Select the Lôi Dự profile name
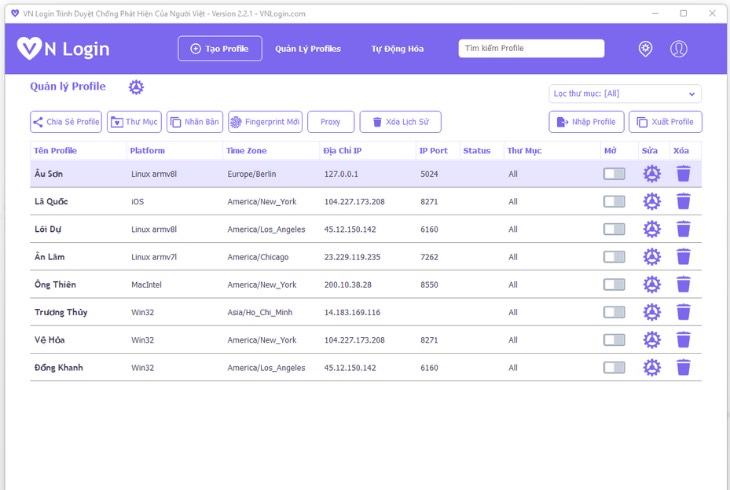This screenshot has height=490, width=730. [x=47, y=229]
